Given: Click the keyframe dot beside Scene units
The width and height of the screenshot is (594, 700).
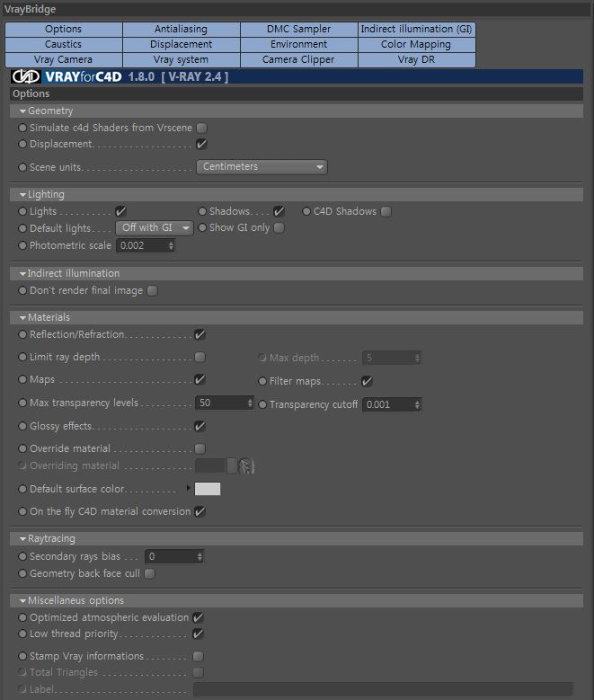Looking at the screenshot, I should (x=22, y=167).
